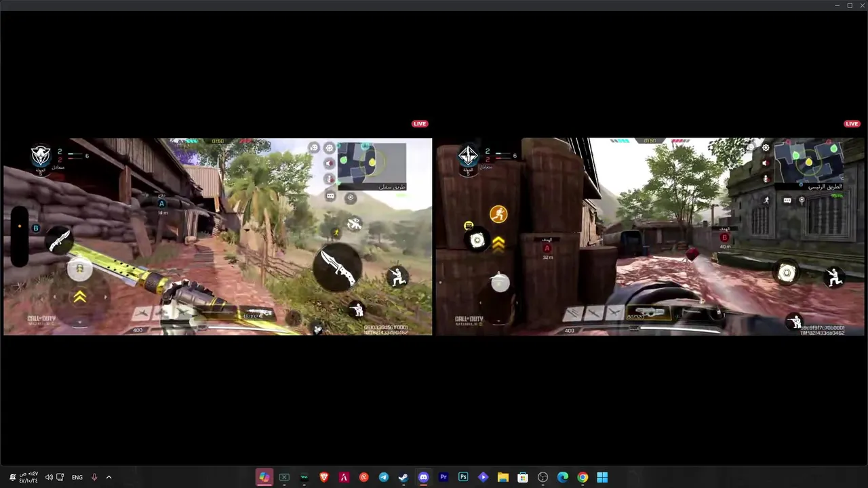Tap left fire button in left stream
Viewport: 868px width, 488px height.
79,270
